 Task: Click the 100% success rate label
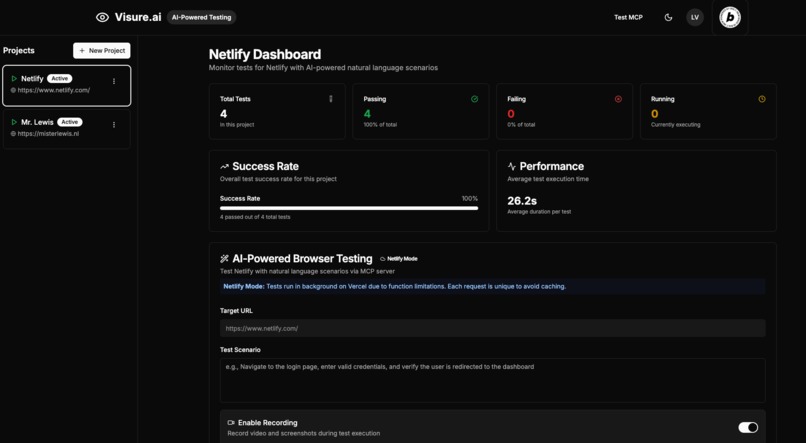point(470,198)
